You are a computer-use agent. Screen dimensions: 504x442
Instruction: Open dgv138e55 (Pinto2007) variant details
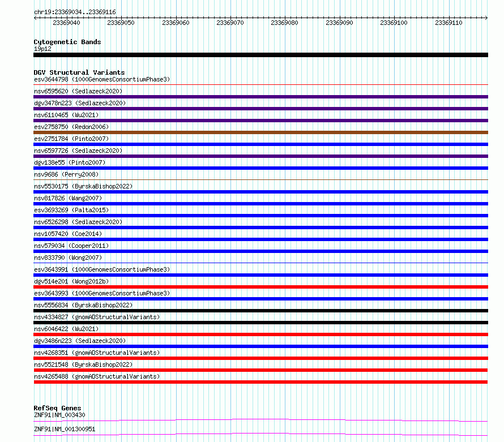[x=70, y=162]
